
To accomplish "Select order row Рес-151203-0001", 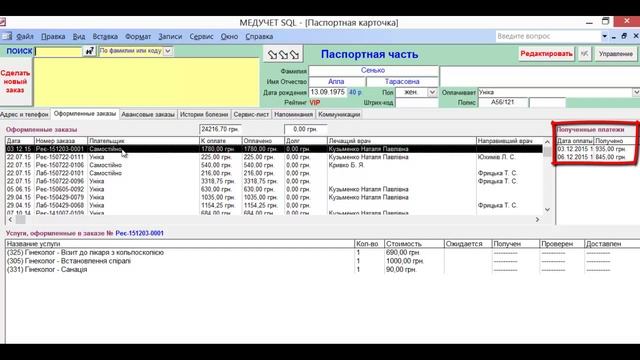I will pyautogui.click(x=274, y=149).
